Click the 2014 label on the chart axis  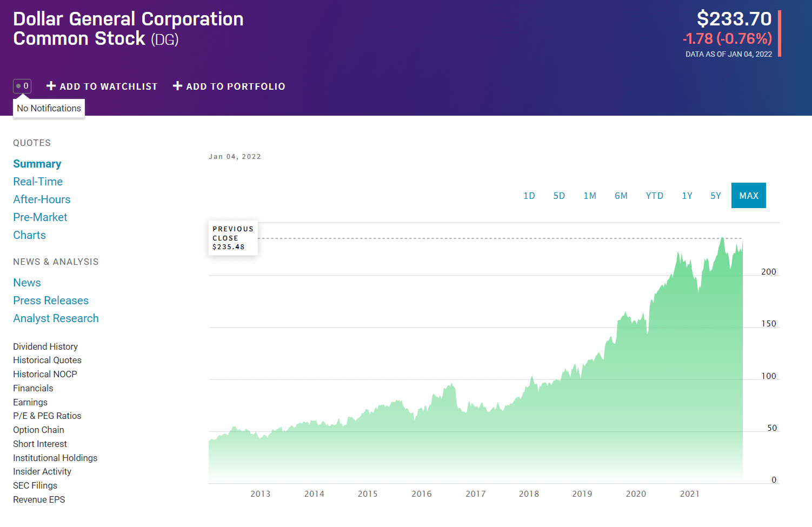(x=314, y=494)
